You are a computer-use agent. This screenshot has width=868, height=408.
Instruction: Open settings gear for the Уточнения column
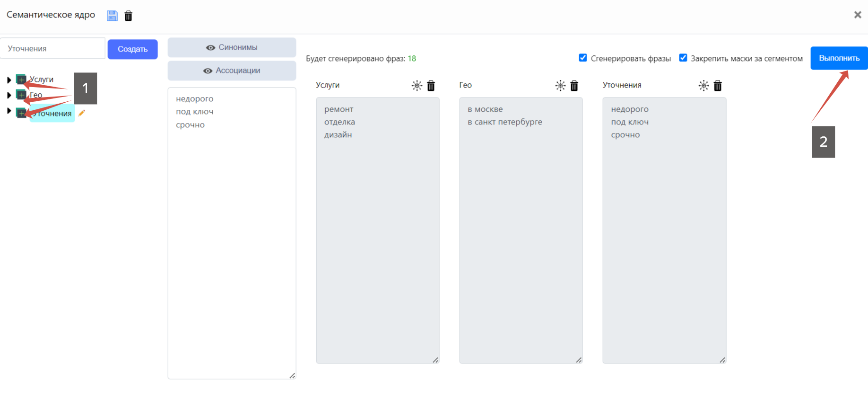pos(703,86)
